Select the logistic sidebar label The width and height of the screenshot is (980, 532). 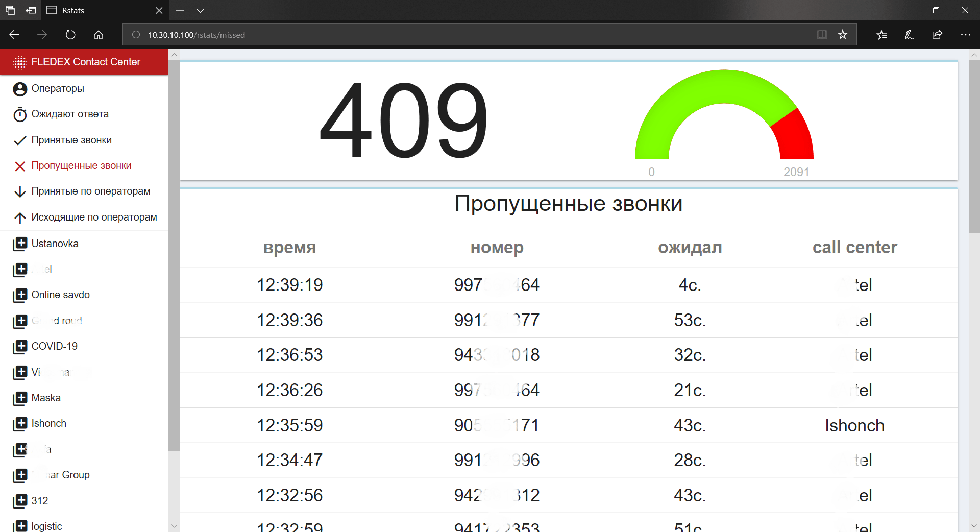(x=47, y=526)
